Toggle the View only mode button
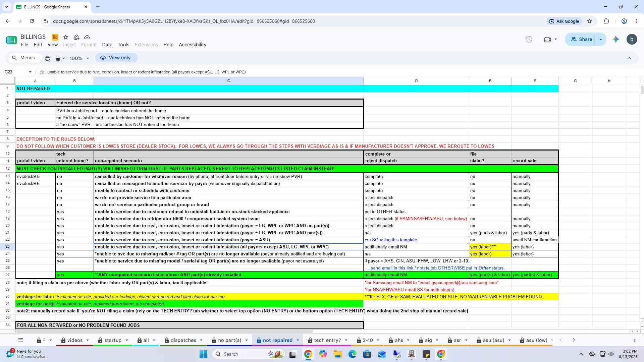This screenshot has width=644, height=362. click(116, 58)
